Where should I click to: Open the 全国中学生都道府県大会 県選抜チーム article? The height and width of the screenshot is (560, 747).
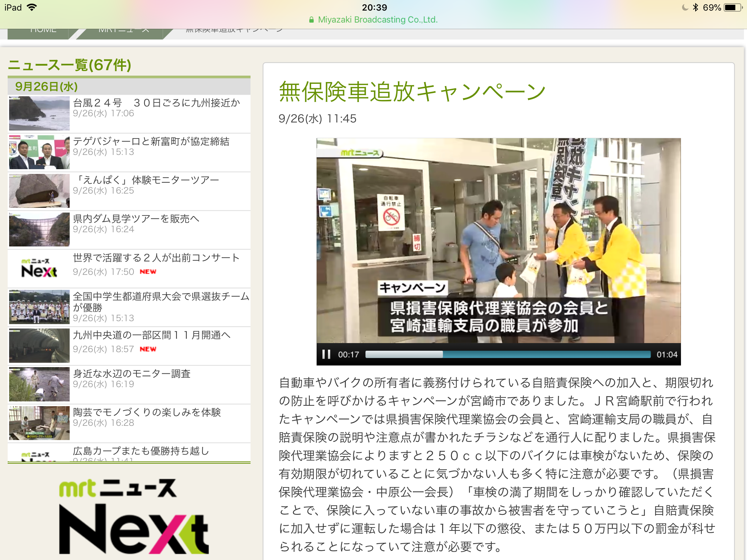(x=129, y=307)
